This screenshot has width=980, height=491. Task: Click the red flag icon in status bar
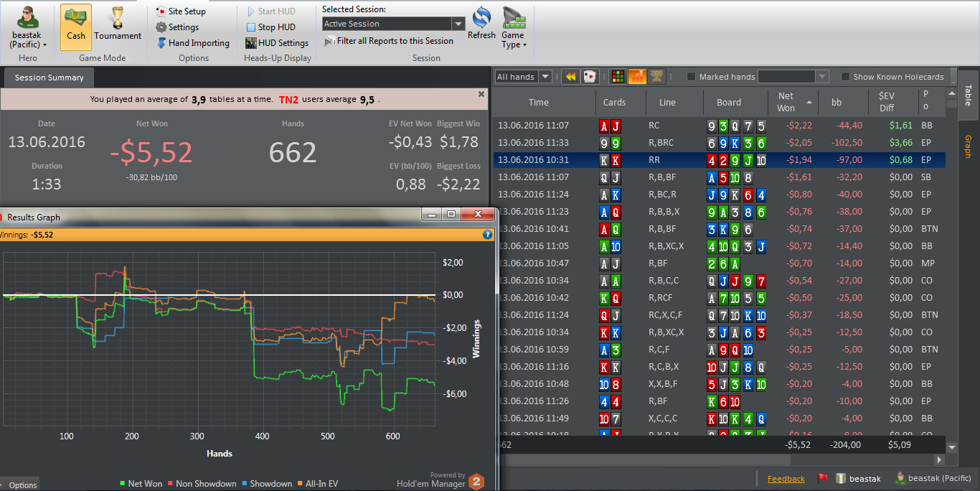point(823,478)
